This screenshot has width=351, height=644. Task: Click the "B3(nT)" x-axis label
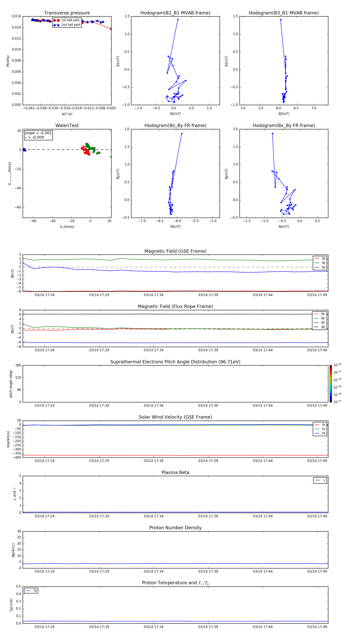point(284,114)
